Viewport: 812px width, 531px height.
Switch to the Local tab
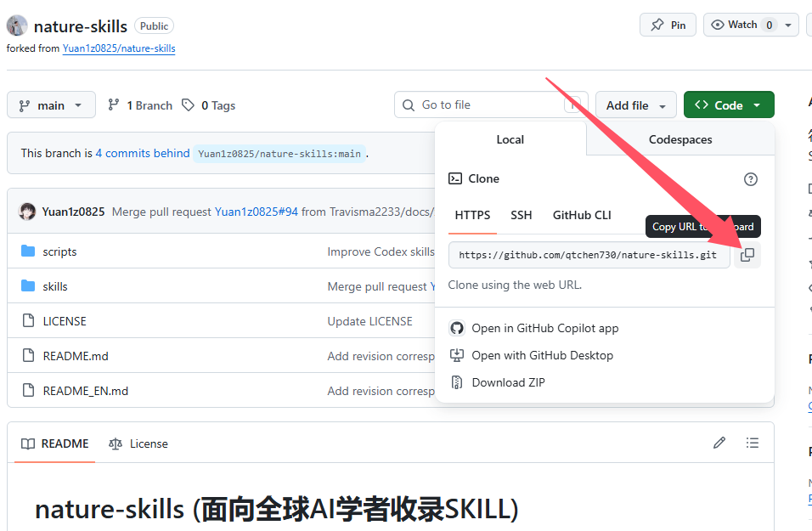pos(510,139)
